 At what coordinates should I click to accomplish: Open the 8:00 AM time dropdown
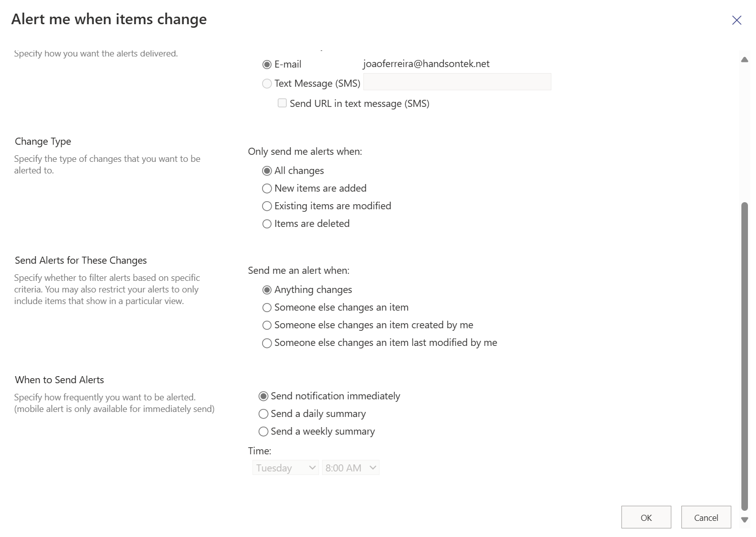pyautogui.click(x=350, y=468)
